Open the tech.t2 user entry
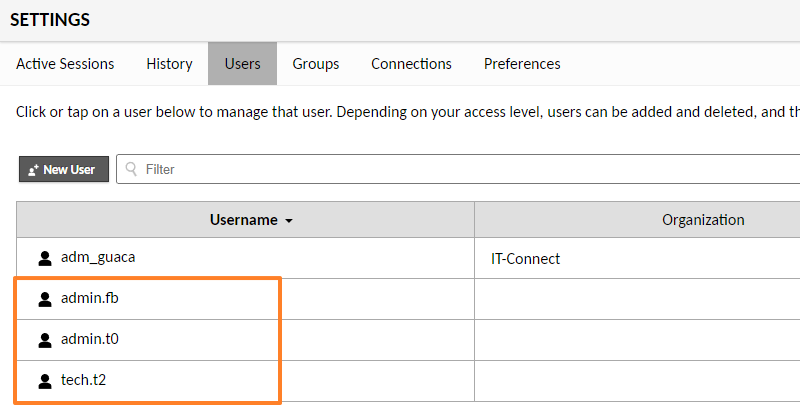 coord(85,381)
